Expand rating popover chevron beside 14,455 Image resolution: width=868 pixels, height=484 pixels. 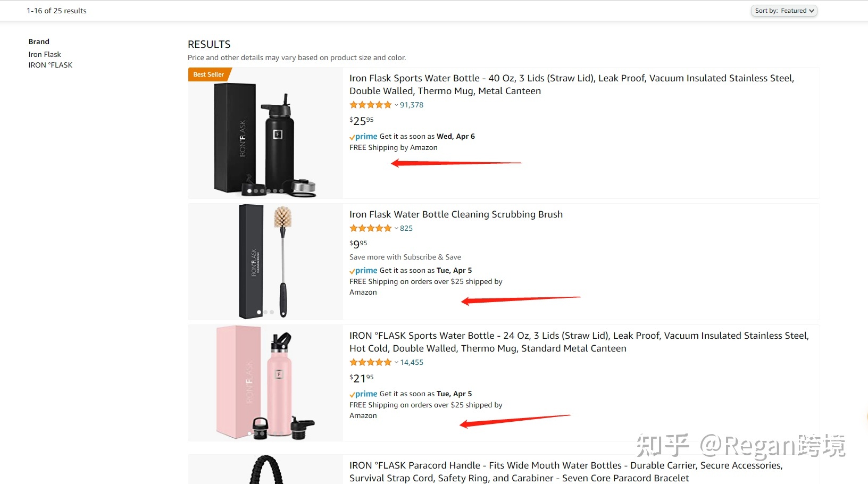coord(396,363)
